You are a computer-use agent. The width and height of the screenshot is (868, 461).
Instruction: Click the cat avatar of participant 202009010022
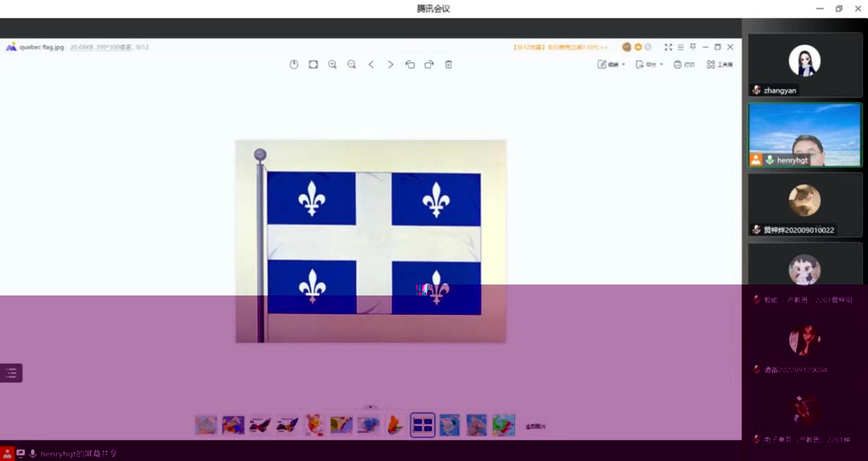tap(804, 200)
